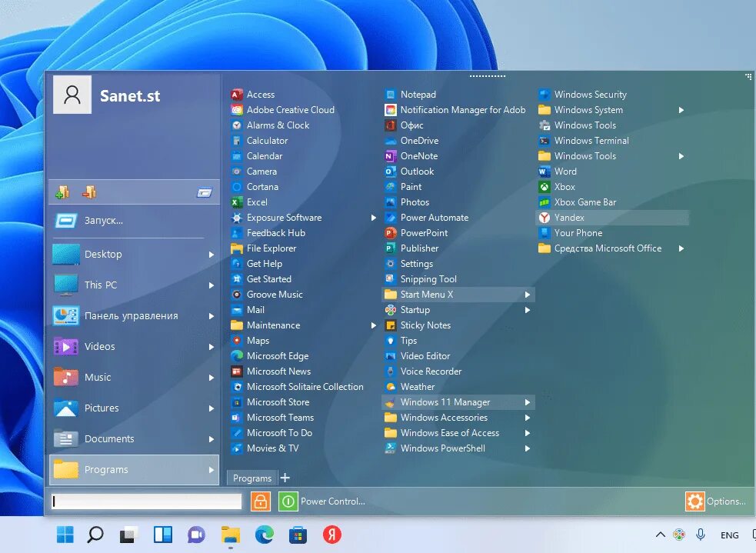Select the This PC entry
The height and width of the screenshot is (553, 756).
(x=134, y=285)
